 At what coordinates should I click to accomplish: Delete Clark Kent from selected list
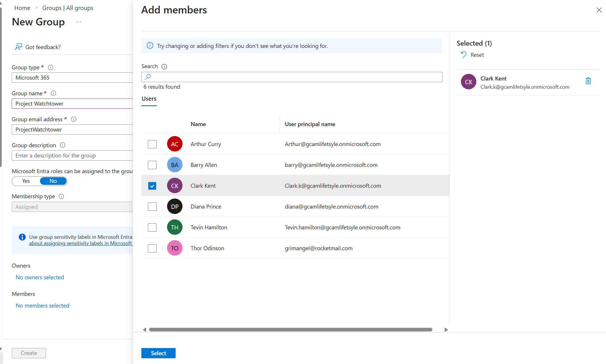[588, 81]
